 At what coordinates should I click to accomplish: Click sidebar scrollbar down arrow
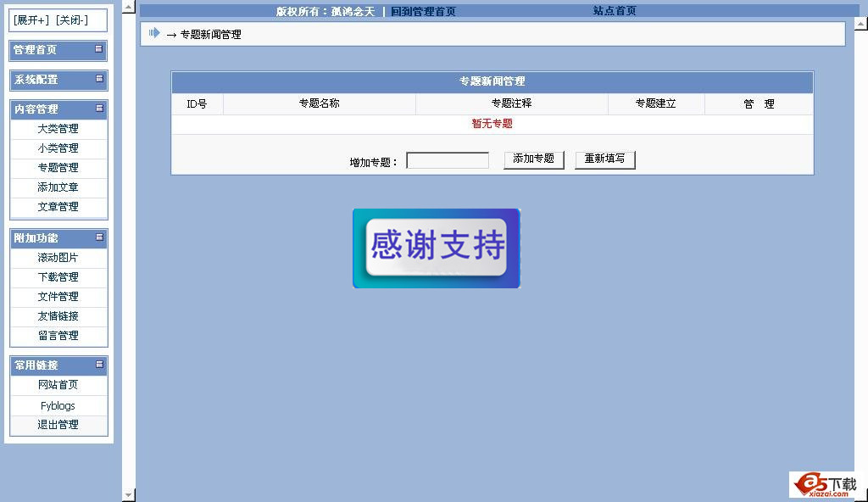point(129,495)
